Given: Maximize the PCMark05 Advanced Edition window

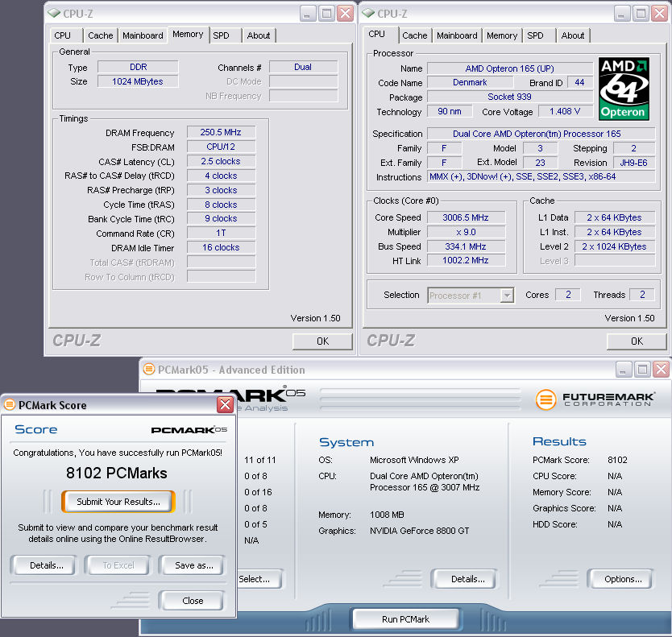Looking at the screenshot, I should [x=642, y=370].
